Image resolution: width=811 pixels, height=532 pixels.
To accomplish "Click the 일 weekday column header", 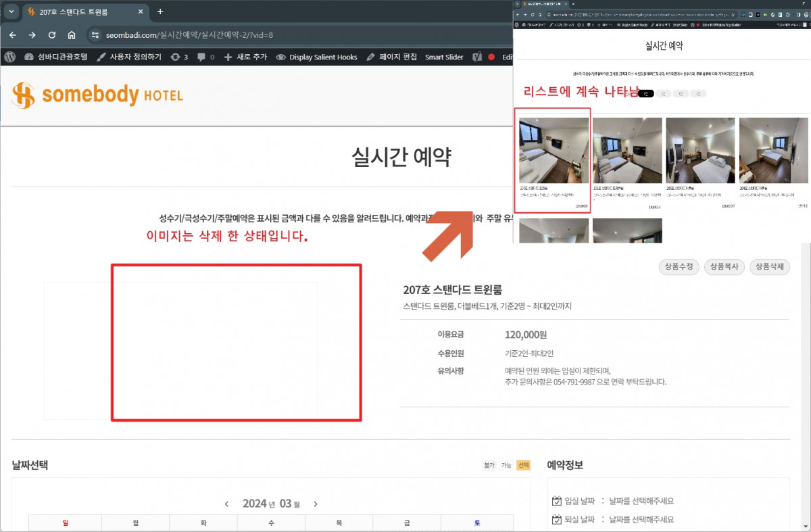I will click(65, 523).
